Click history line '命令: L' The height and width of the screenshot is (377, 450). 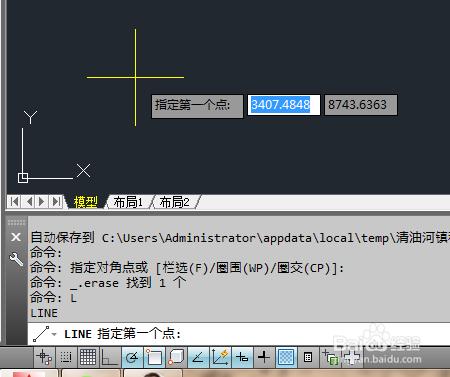53,298
